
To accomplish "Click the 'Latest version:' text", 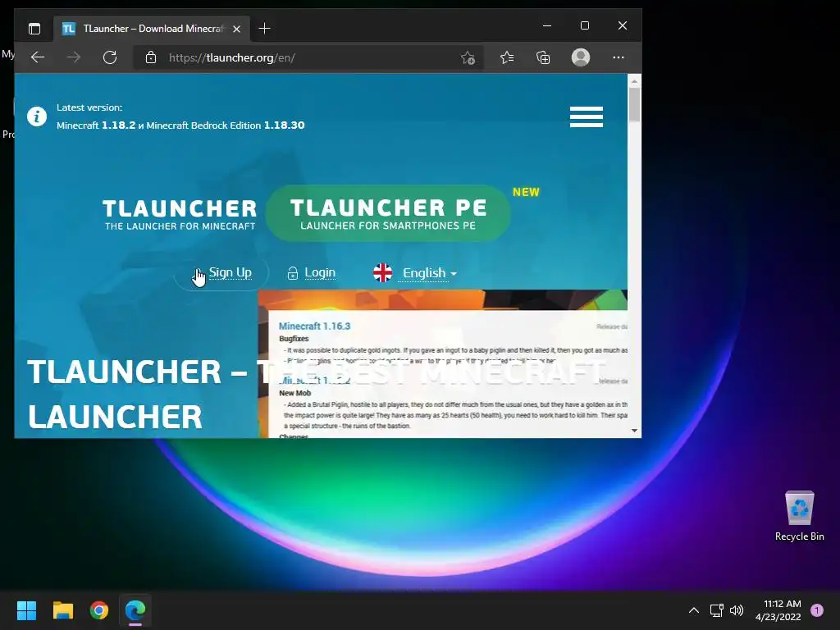I will point(89,107).
